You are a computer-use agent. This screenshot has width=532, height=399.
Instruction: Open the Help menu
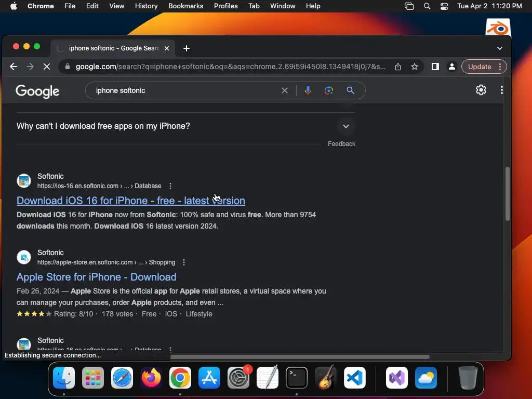pyautogui.click(x=313, y=6)
